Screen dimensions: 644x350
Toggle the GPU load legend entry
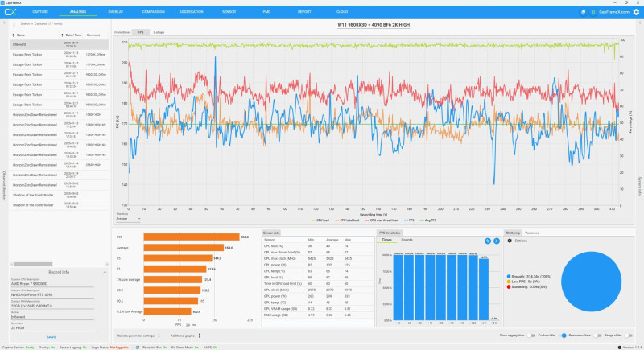[x=320, y=220]
